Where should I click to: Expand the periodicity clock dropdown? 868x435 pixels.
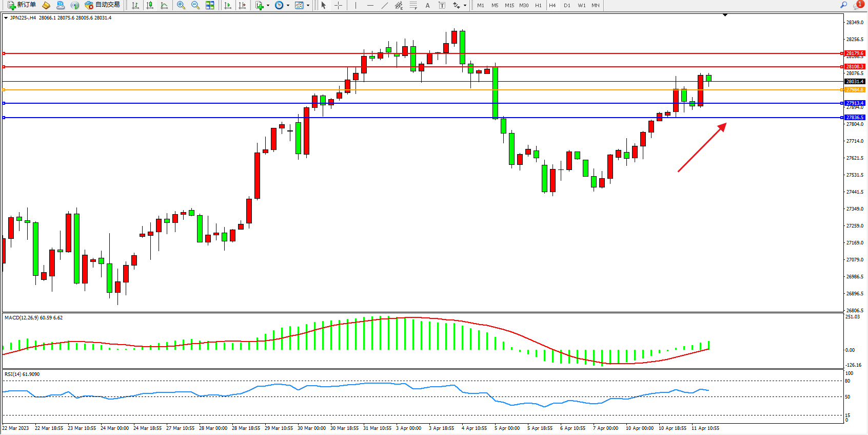(288, 5)
